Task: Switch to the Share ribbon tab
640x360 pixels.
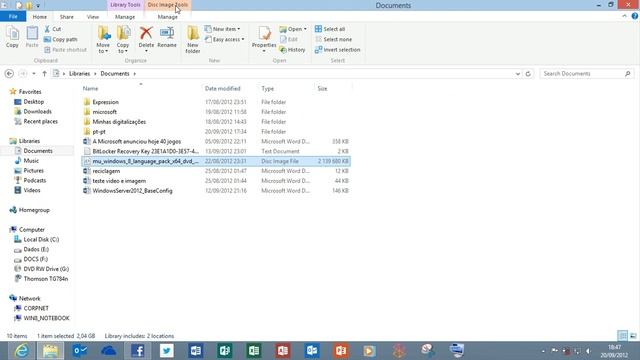Action: [67, 17]
